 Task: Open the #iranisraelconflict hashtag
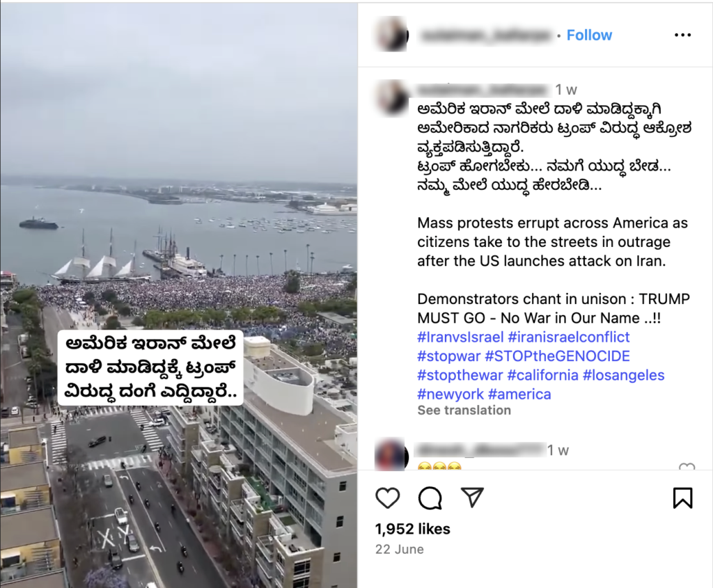[x=568, y=337]
